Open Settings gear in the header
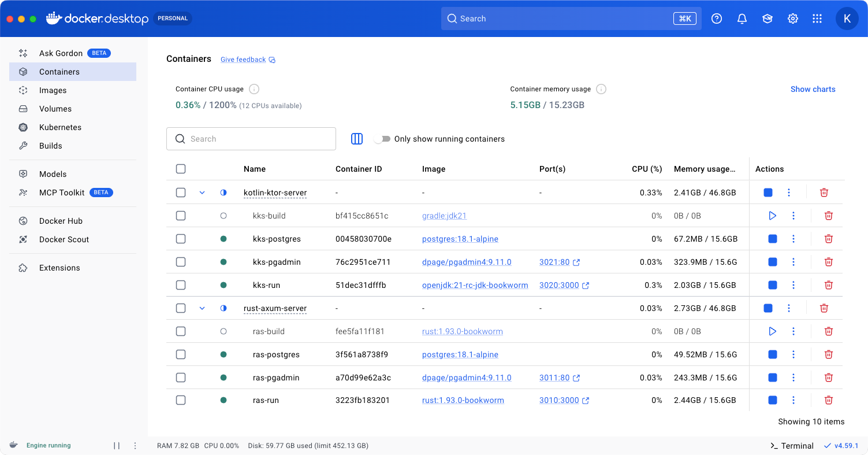868x455 pixels. [793, 19]
